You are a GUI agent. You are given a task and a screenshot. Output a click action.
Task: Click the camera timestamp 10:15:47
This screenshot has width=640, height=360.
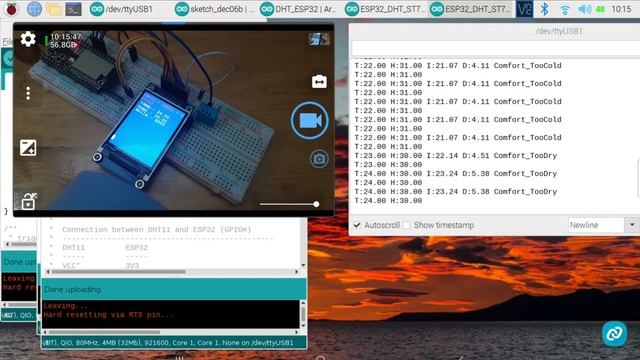click(x=65, y=37)
